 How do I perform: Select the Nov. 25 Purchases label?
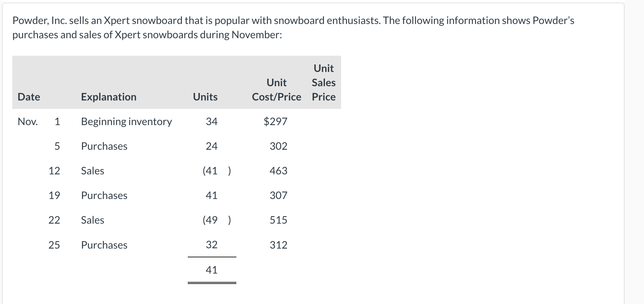(x=104, y=245)
